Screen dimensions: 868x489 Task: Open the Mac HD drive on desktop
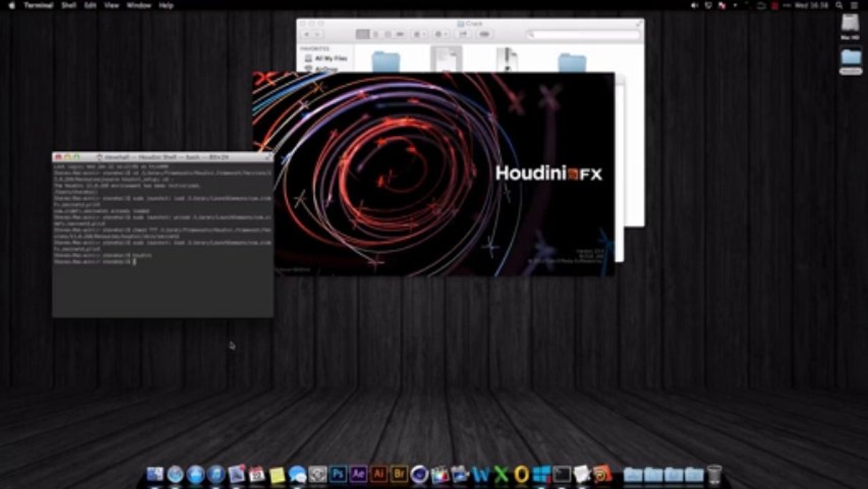pyautogui.click(x=850, y=26)
